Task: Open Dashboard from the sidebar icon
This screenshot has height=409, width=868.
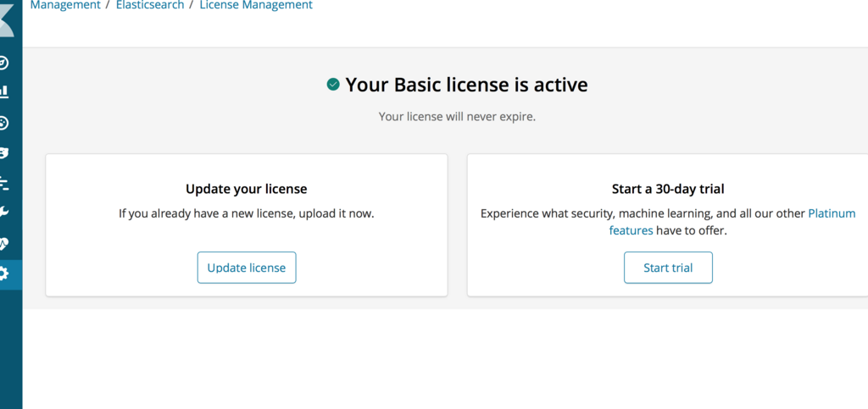Action: [x=4, y=124]
